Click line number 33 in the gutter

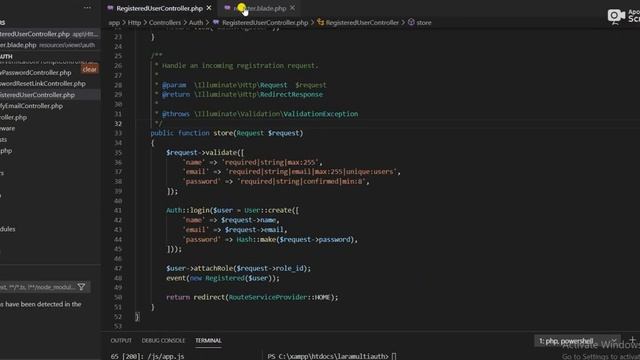pyautogui.click(x=118, y=133)
